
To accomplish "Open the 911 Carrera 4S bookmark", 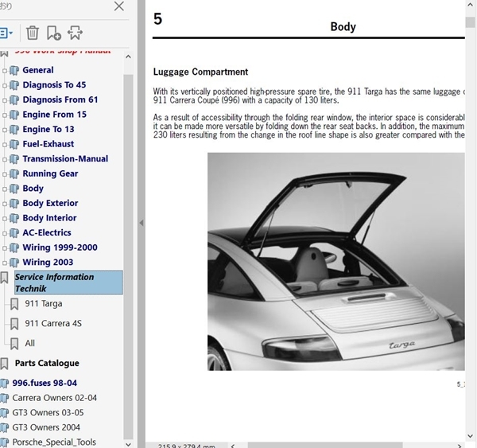I will coord(53,323).
